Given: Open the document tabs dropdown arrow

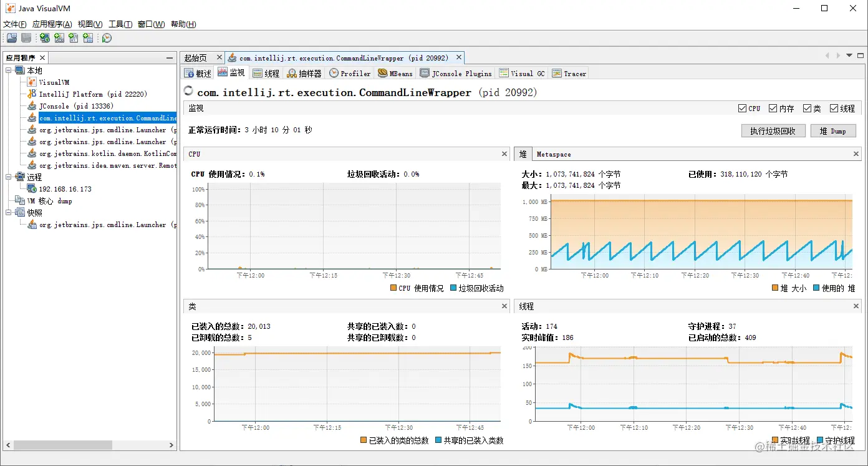Looking at the screenshot, I should click(x=849, y=56).
